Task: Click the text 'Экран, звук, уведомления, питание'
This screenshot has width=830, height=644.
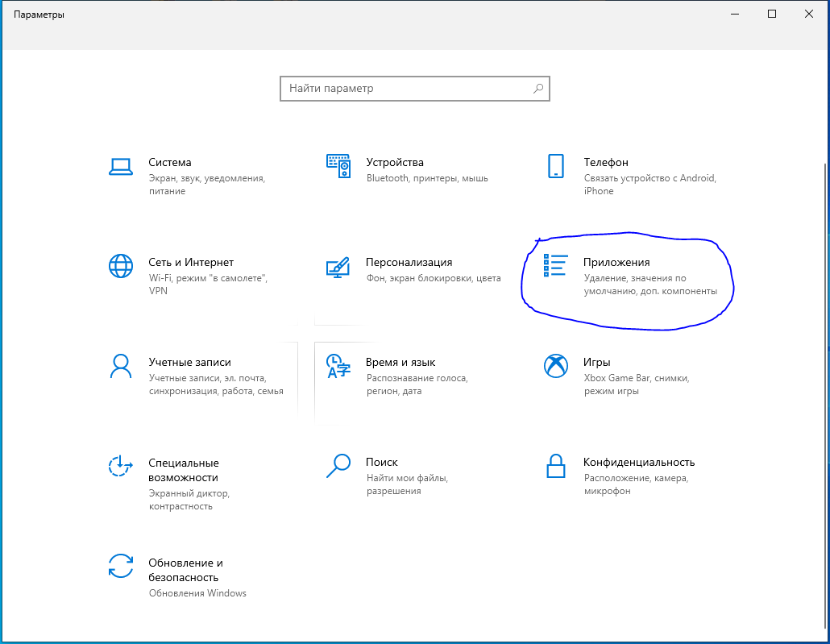Action: (x=207, y=185)
